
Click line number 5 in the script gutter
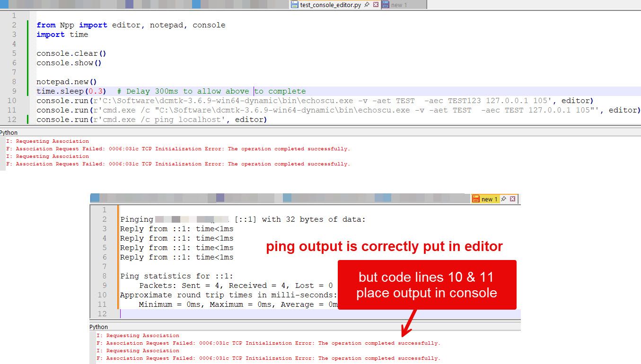[14, 53]
